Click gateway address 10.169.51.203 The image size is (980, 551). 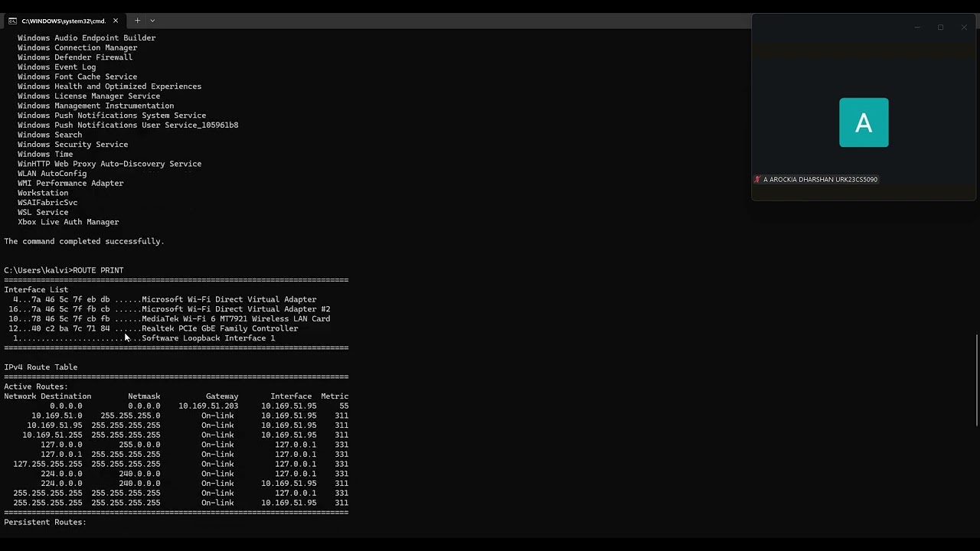click(208, 406)
